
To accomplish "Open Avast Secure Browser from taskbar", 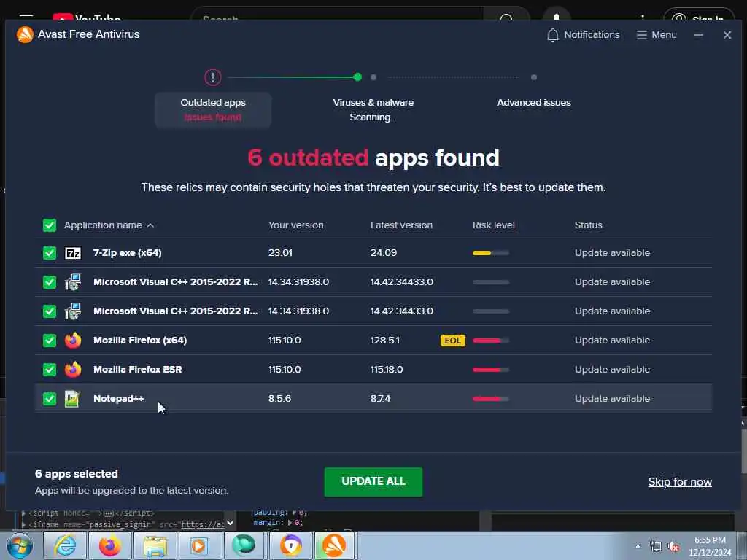I will pyautogui.click(x=290, y=545).
